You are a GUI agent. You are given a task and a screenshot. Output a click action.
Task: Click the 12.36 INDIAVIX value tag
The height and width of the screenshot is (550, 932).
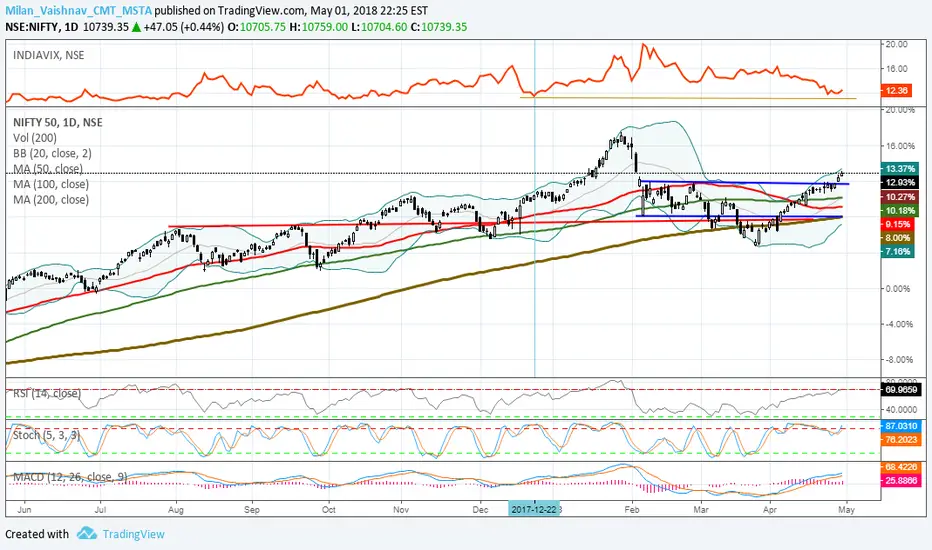pyautogui.click(x=896, y=90)
